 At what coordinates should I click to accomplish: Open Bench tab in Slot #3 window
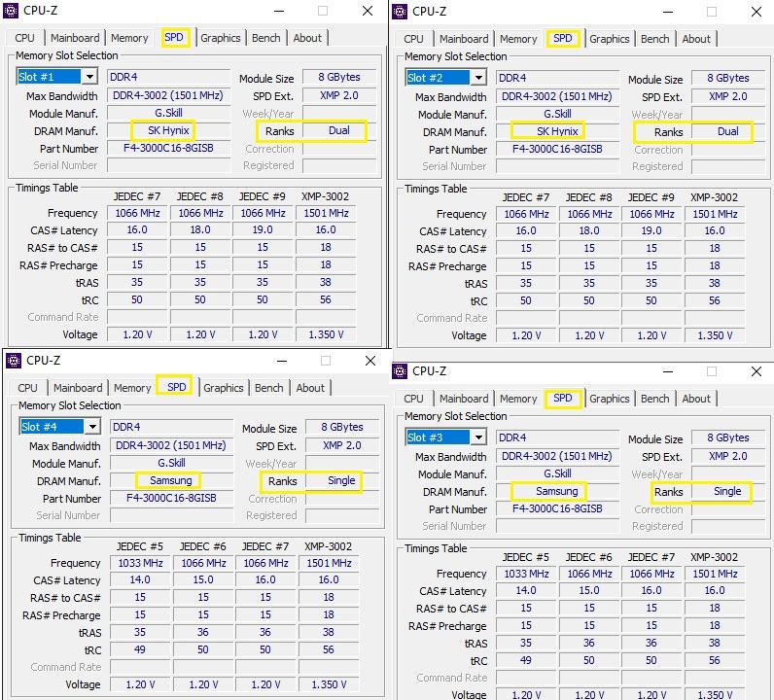pyautogui.click(x=655, y=399)
